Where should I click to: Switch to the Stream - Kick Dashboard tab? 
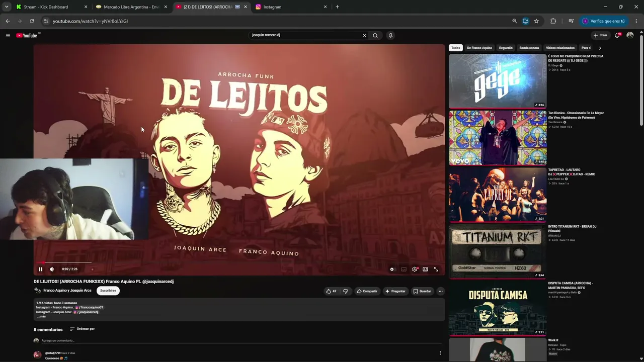[50, 7]
